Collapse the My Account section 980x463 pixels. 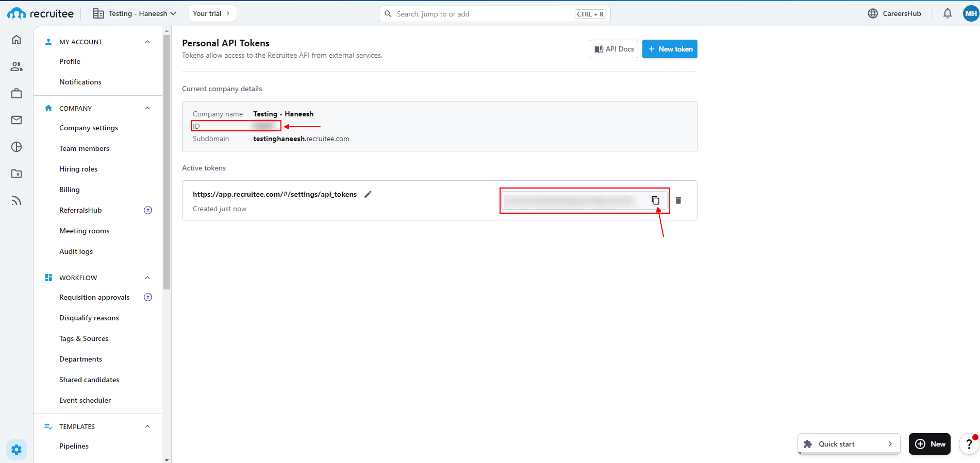point(147,42)
